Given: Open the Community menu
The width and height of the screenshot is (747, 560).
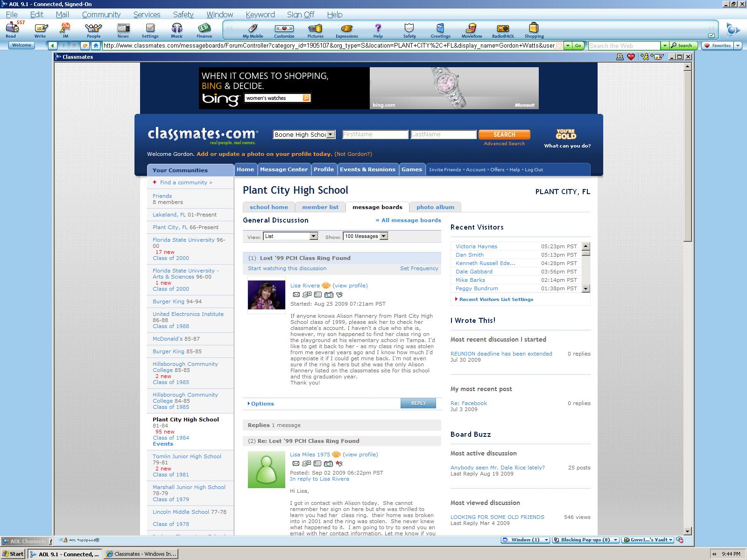Looking at the screenshot, I should coord(101,14).
